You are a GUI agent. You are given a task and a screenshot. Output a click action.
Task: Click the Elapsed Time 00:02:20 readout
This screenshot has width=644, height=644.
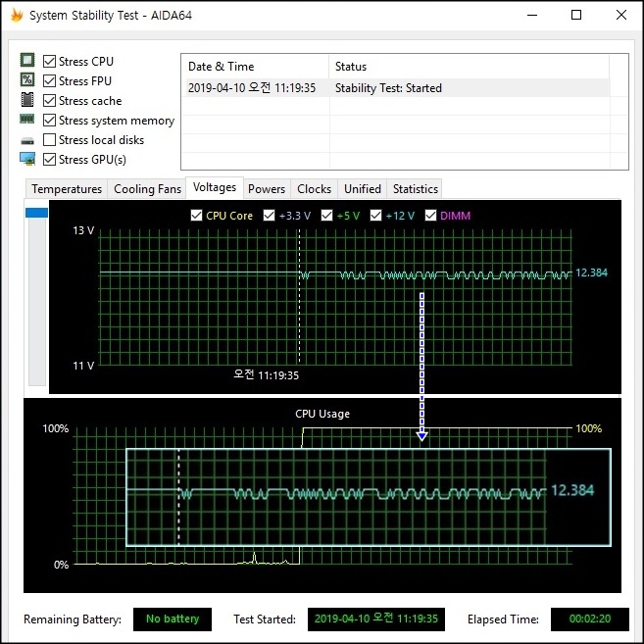tap(590, 619)
